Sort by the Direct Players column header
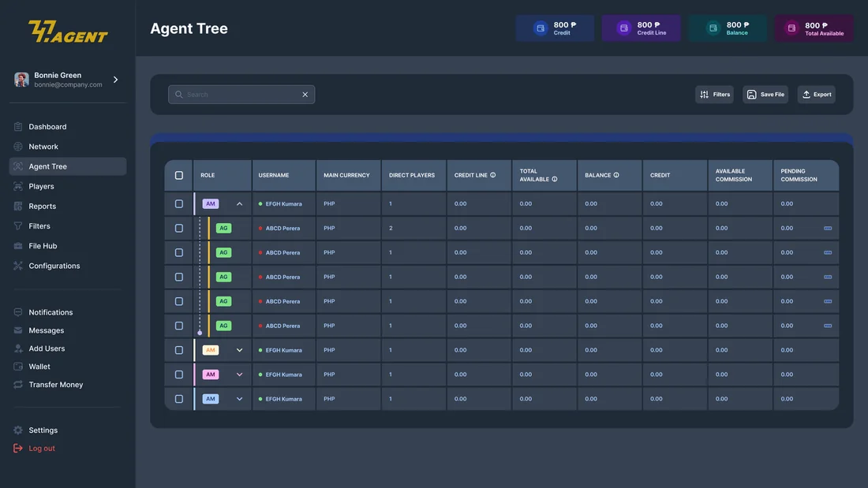The height and width of the screenshot is (488, 868). coord(412,175)
